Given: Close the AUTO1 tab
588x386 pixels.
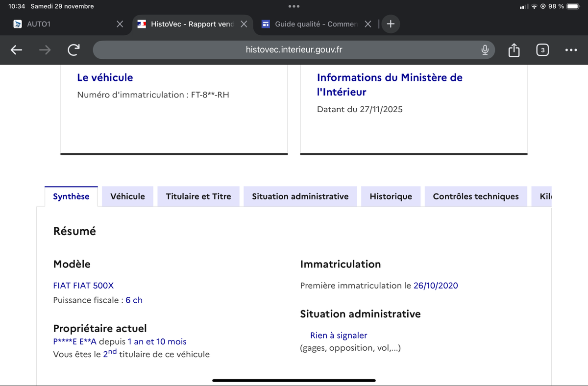Looking at the screenshot, I should [x=120, y=24].
